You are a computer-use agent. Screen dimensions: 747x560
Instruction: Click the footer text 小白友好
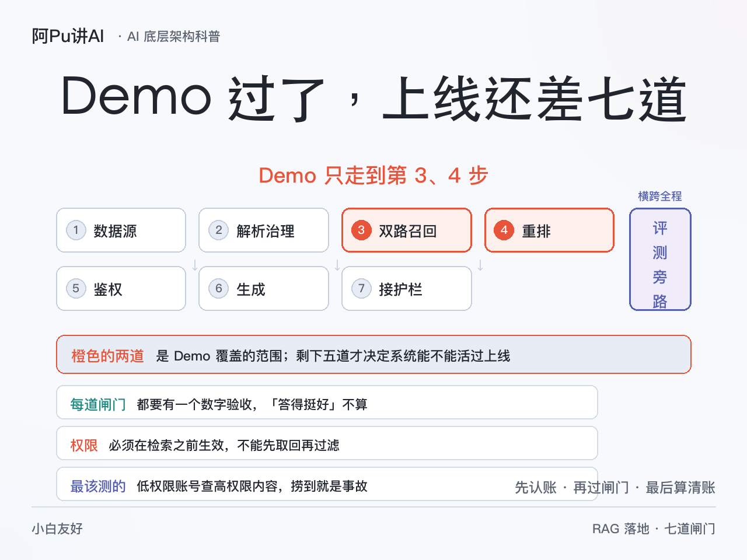(57, 529)
